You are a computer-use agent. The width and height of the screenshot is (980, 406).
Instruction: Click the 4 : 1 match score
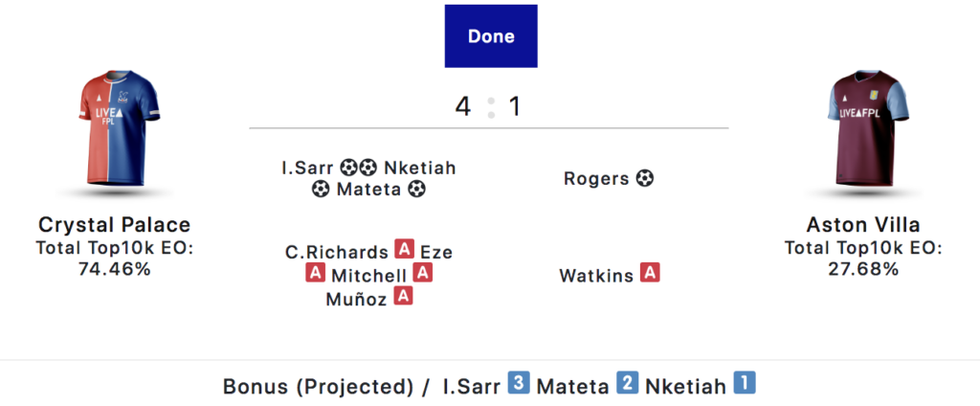pos(489,106)
